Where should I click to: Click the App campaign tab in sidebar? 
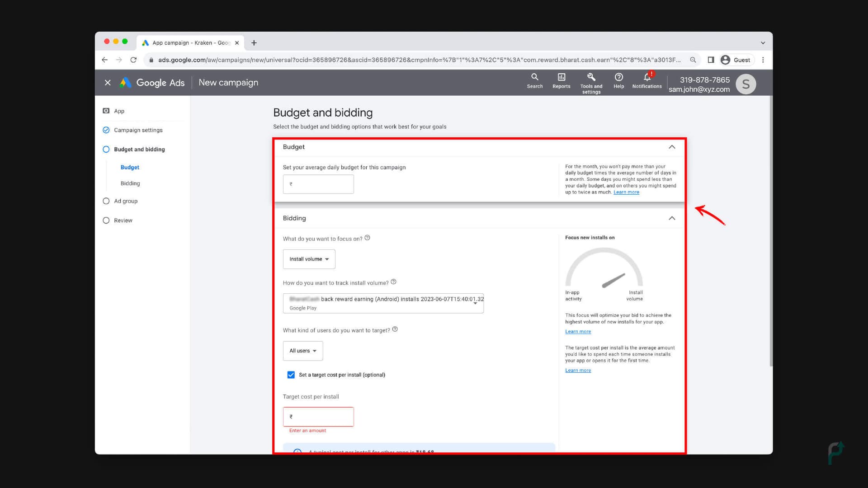click(x=119, y=110)
